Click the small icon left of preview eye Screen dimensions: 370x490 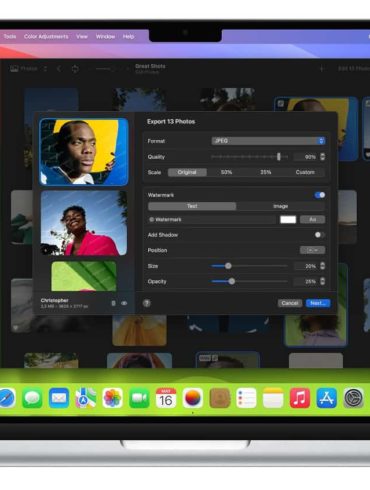point(113,303)
